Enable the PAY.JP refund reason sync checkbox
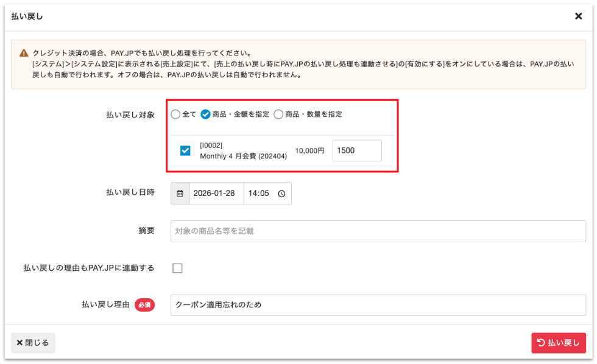Screen dimensions: 597x364 (177, 268)
